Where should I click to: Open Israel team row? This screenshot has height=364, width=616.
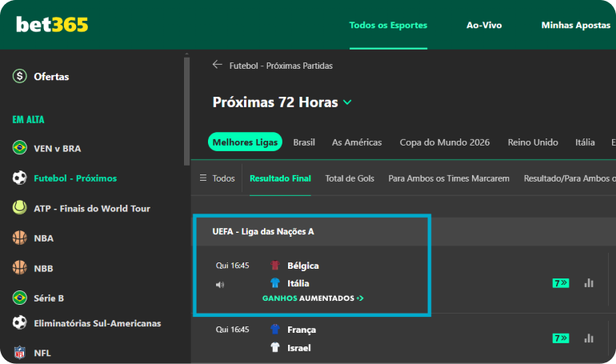299,348
